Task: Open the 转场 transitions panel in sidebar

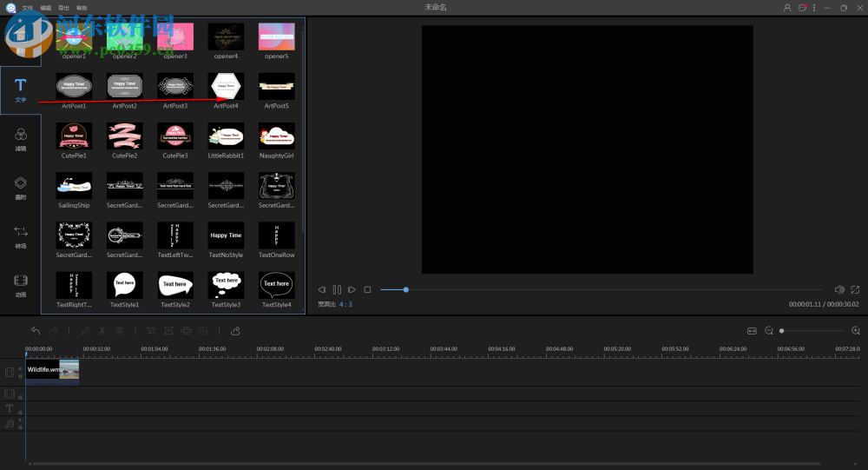Action: click(x=20, y=236)
